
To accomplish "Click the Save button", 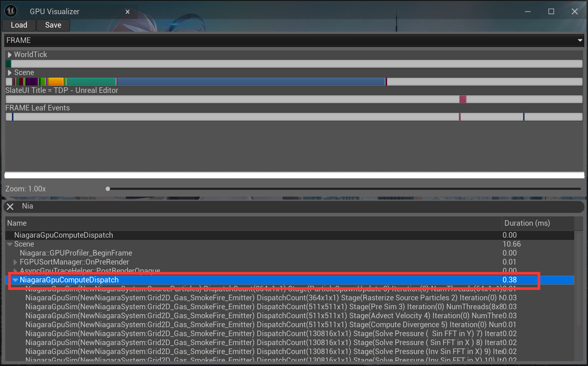I will [x=53, y=25].
